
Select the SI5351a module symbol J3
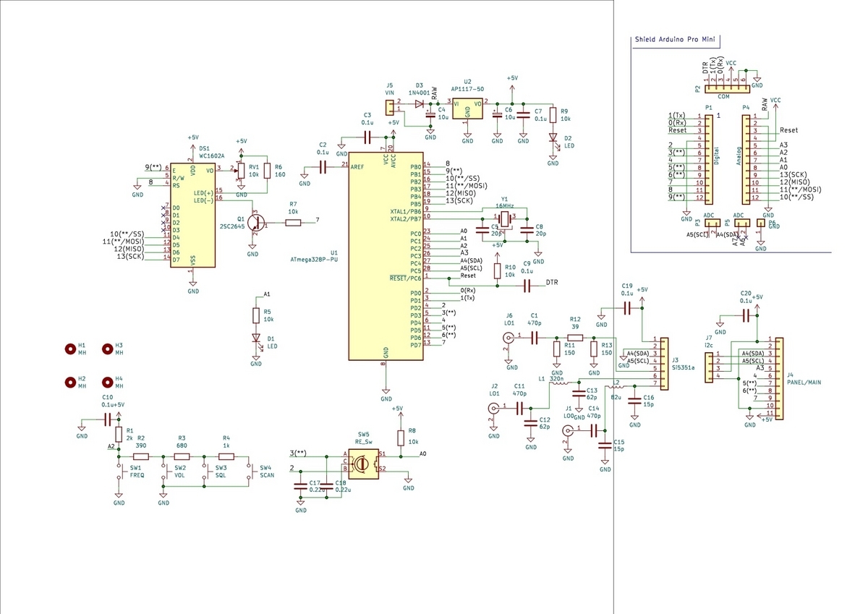pos(663,362)
